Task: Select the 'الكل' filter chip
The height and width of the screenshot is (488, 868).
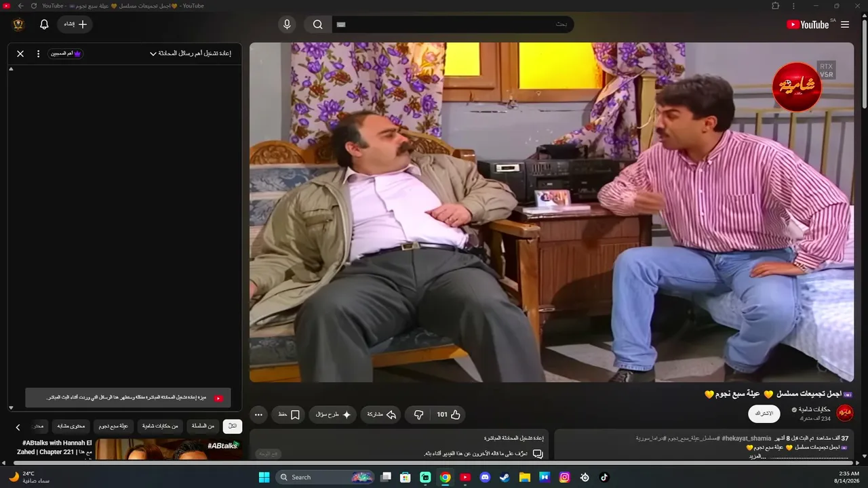Action: 233,426
